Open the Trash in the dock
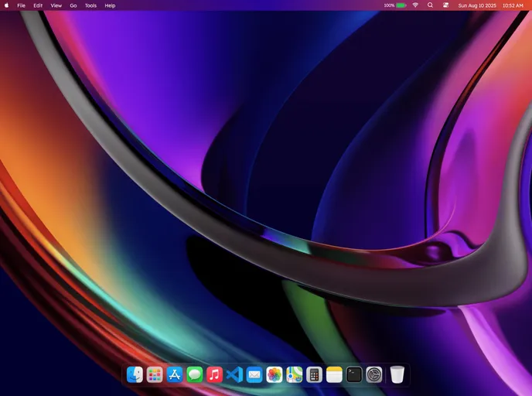Viewport: 532px width, 396px height. 397,375
